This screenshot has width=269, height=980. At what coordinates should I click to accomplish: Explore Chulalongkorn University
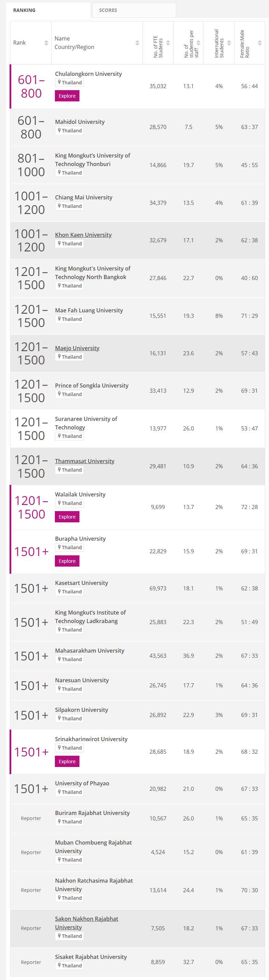(x=67, y=96)
